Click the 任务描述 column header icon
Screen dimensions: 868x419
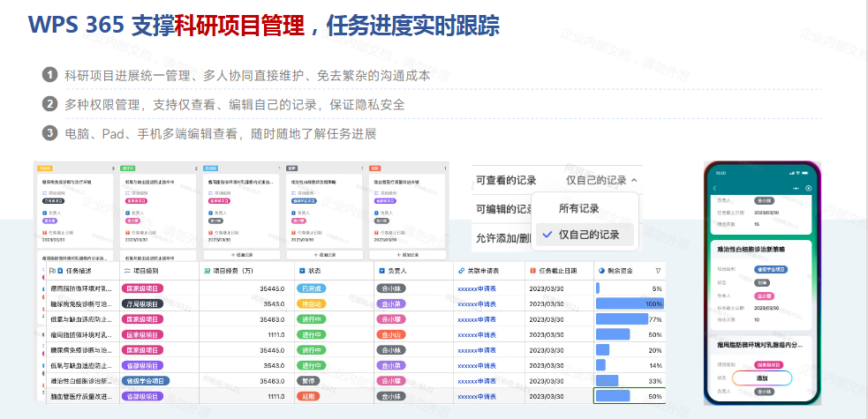pyautogui.click(x=60, y=272)
